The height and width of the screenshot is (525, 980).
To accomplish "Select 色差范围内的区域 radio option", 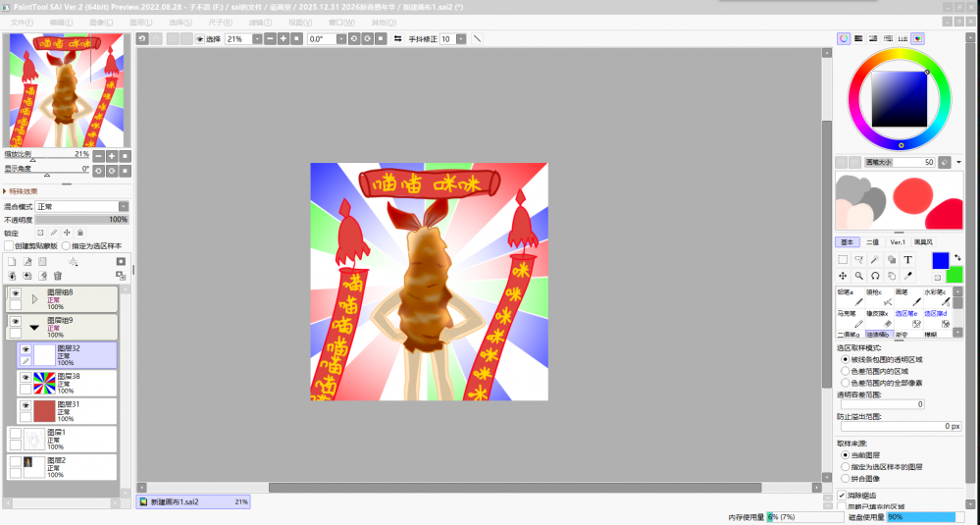I will tap(845, 371).
